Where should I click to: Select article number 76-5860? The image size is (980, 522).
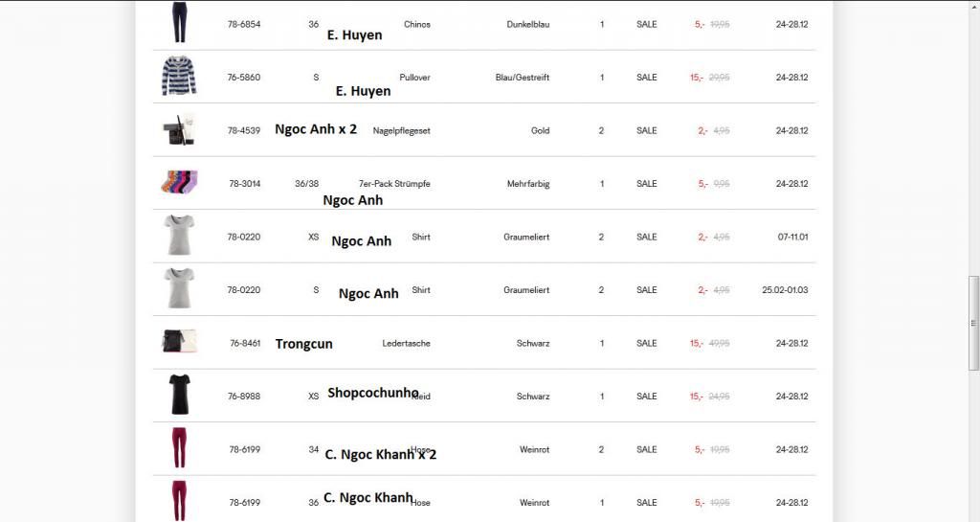[x=244, y=78]
